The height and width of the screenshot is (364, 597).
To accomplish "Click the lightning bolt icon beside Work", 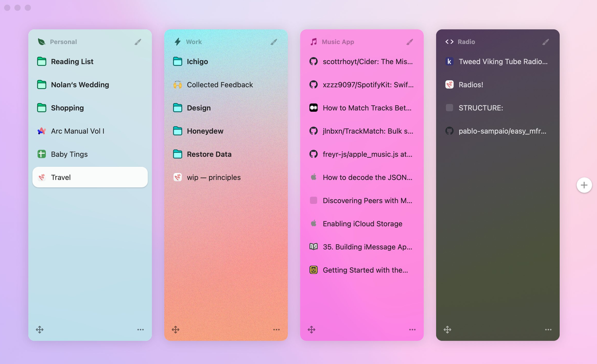I will [177, 41].
